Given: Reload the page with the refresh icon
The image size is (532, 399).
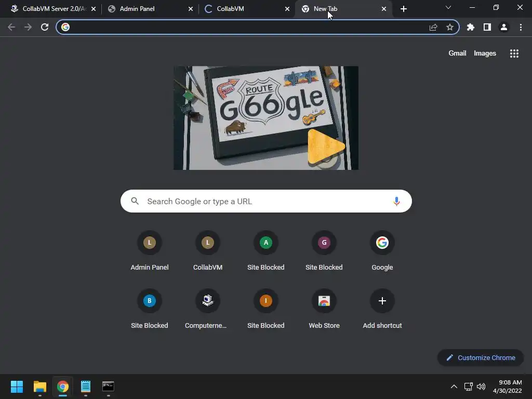Looking at the screenshot, I should click(45, 27).
